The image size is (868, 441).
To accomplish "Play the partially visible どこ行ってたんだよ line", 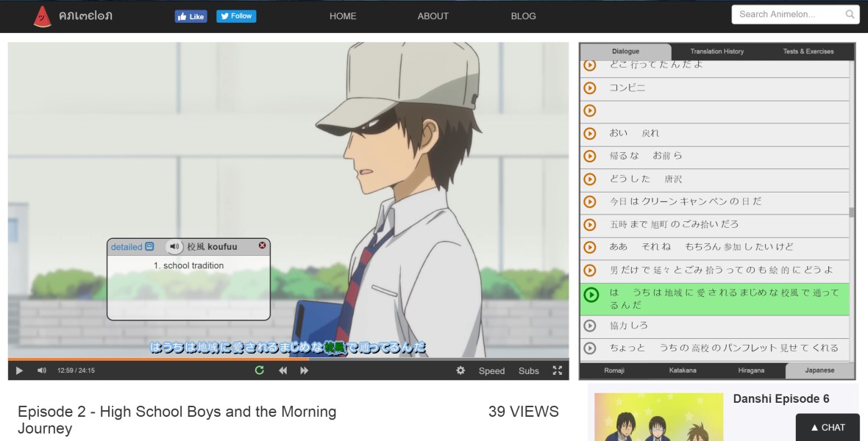I will coord(590,65).
